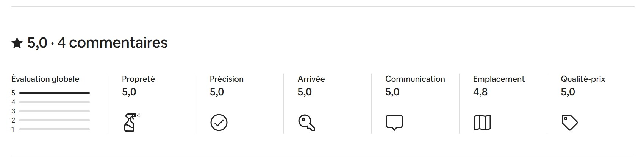Select the 1-star rating bar
644x166 pixels.
tap(54, 129)
